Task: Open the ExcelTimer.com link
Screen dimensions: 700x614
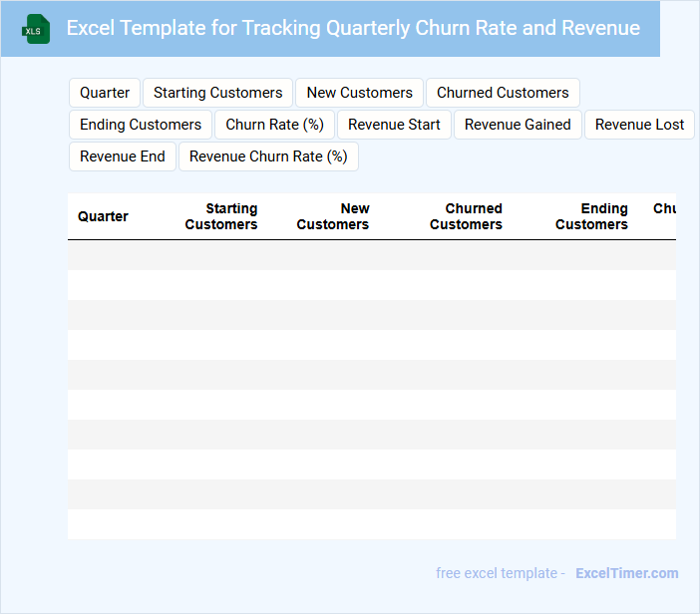Action: [626, 573]
